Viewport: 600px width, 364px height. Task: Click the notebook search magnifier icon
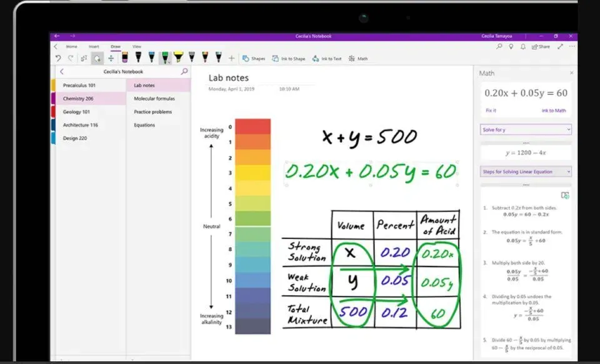184,72
